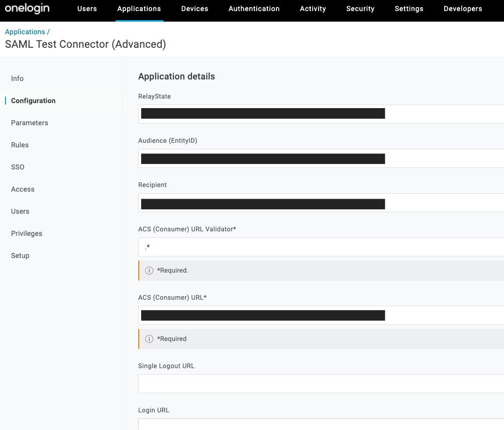Open the Access sidebar tab
This screenshot has height=430, width=504.
coord(23,189)
